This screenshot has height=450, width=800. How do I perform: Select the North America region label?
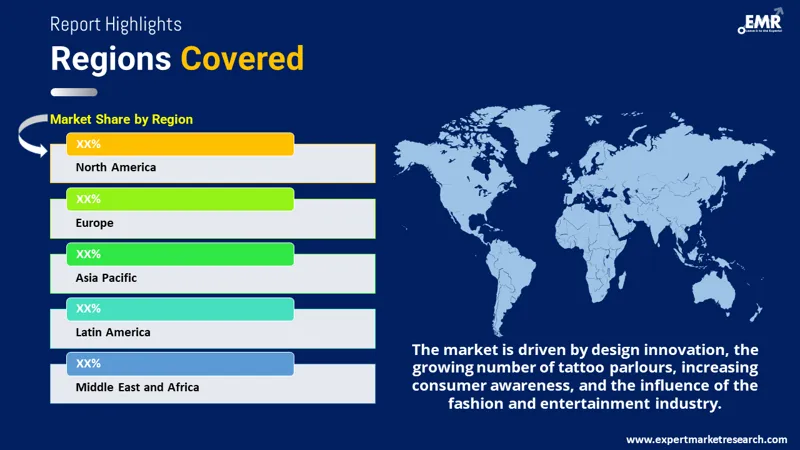tap(116, 168)
